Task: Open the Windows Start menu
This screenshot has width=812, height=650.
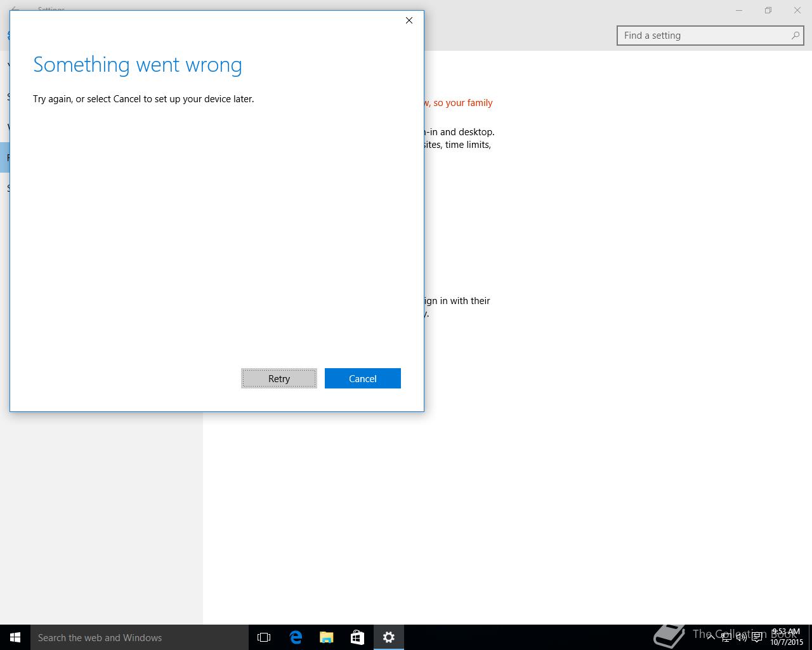Action: [x=15, y=637]
